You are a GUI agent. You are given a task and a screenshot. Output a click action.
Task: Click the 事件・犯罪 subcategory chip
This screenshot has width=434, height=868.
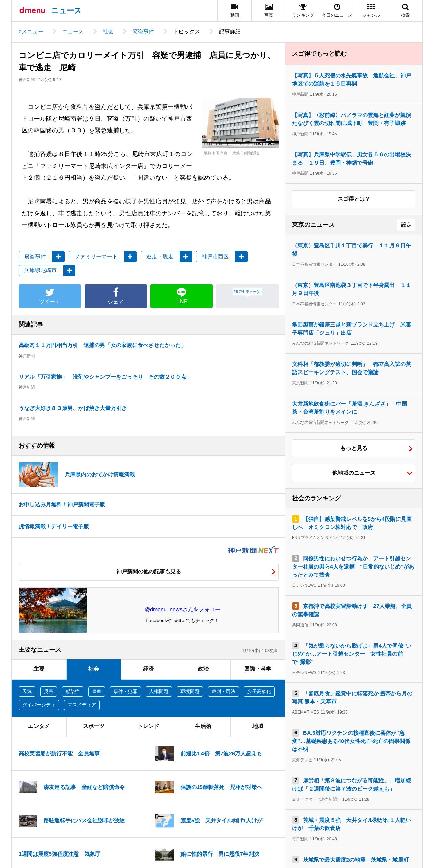125,692
